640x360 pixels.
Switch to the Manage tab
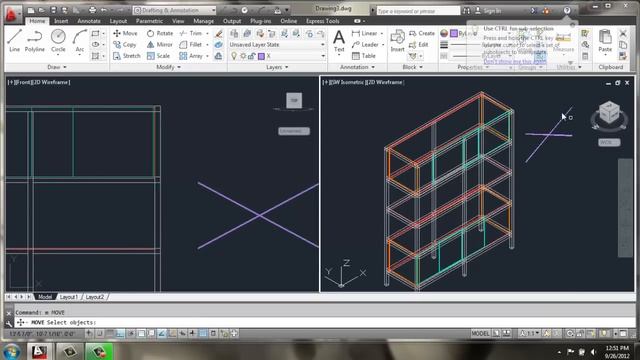[x=203, y=21]
